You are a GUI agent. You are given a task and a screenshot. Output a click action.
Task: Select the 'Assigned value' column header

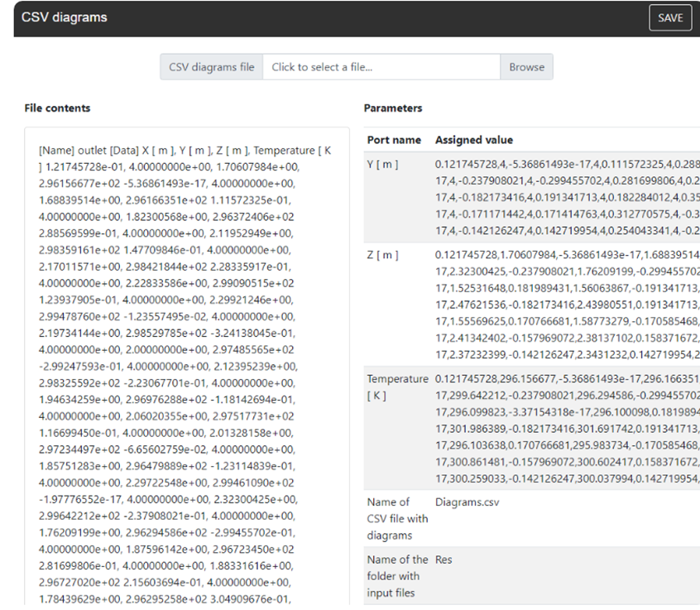(x=474, y=140)
